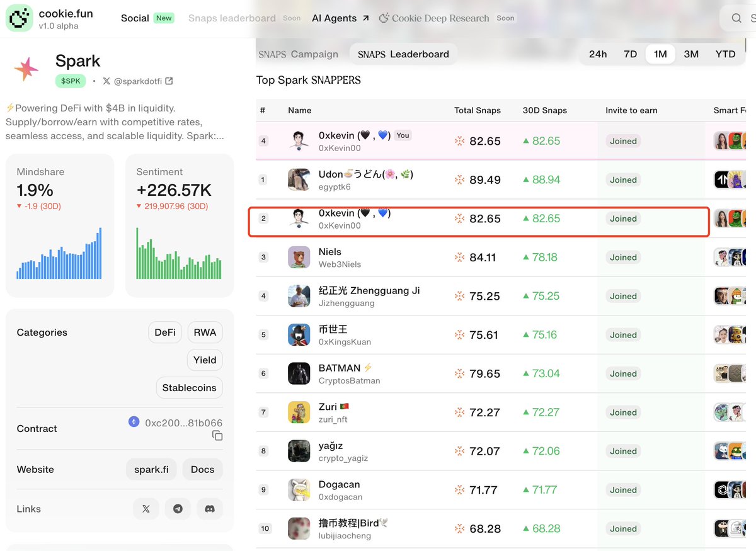756x551 pixels.
Task: Select the YTD time range
Action: [725, 54]
